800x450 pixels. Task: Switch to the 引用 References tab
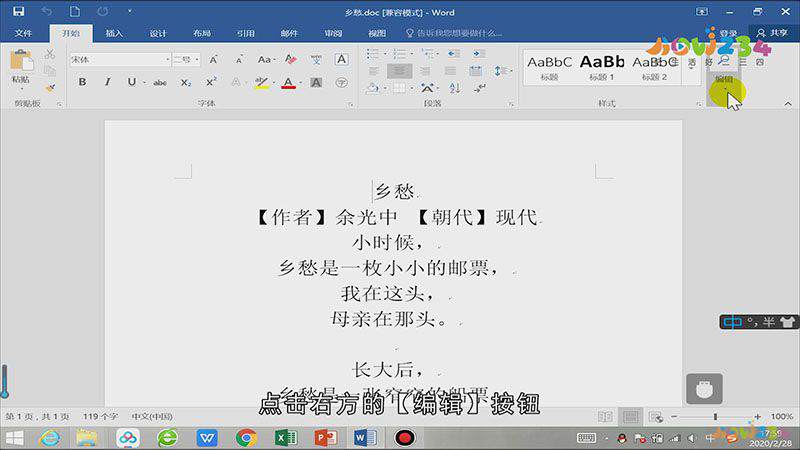pyautogui.click(x=245, y=33)
